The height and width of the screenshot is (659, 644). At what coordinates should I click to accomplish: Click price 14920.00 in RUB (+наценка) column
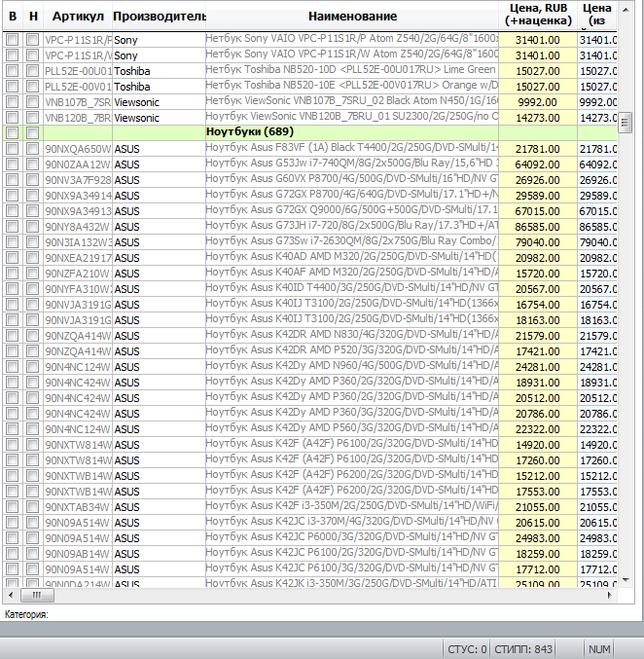click(x=538, y=444)
